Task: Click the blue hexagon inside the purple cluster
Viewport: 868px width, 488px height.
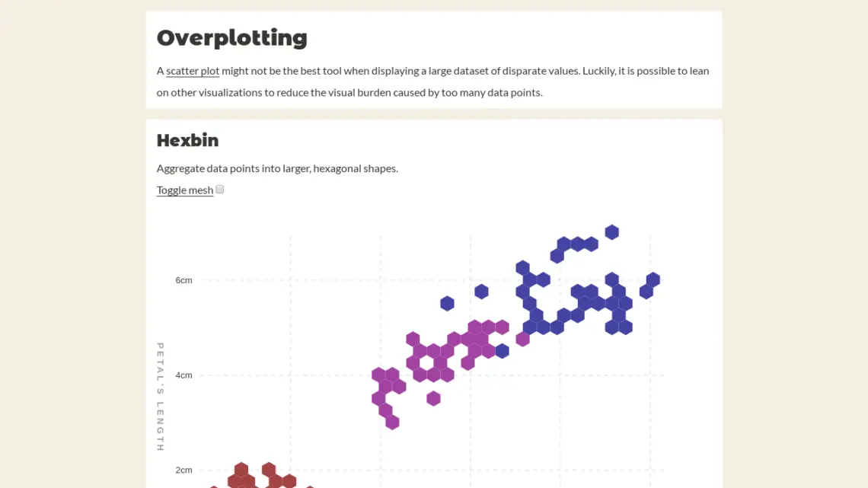Action: (x=503, y=349)
